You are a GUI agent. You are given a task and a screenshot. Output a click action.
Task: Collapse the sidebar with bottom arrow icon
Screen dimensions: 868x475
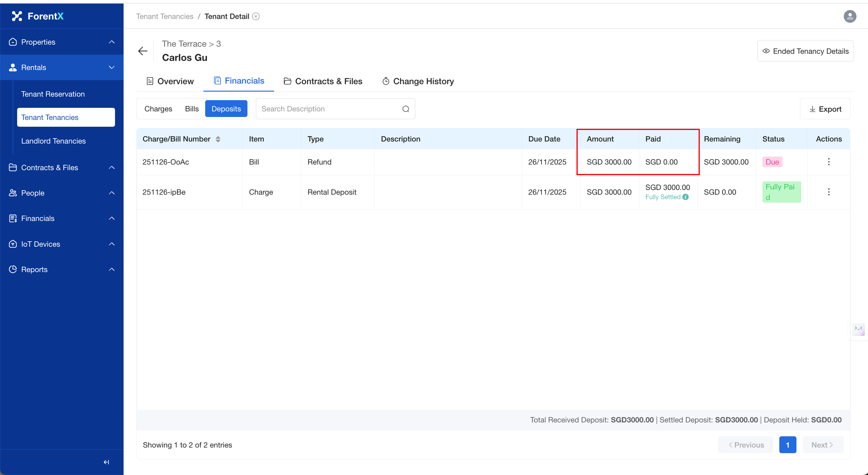pos(106,462)
